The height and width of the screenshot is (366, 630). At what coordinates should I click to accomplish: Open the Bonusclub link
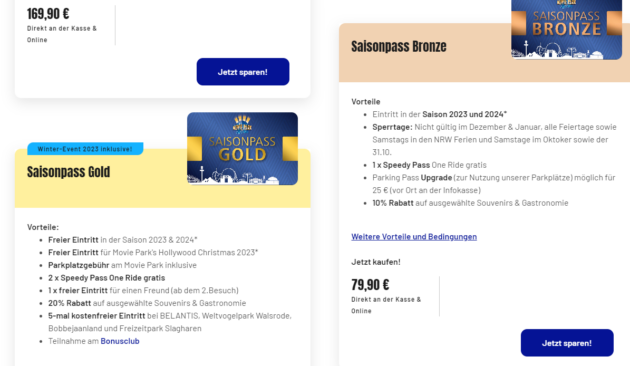120,341
